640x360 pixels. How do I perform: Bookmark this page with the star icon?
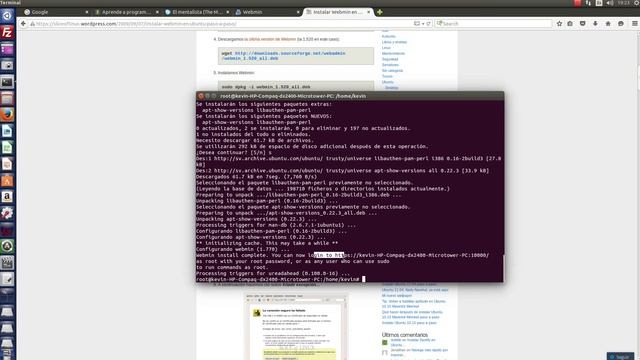559,24
